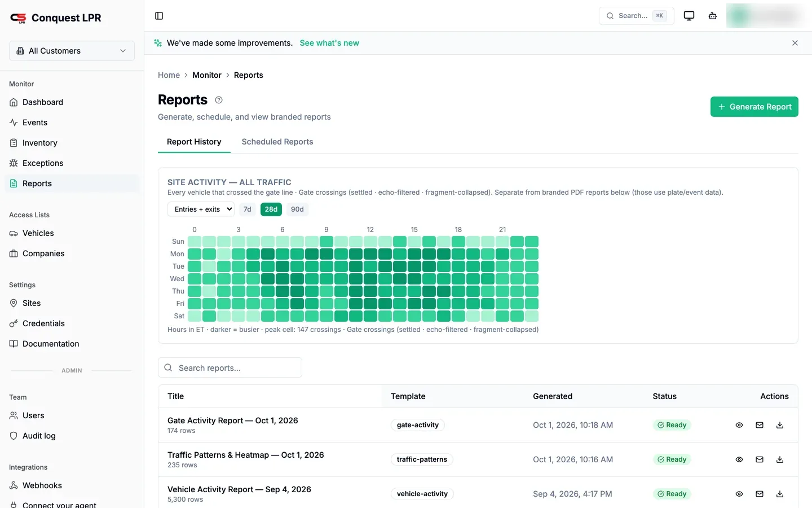Select the 90d range toggle

tap(297, 209)
